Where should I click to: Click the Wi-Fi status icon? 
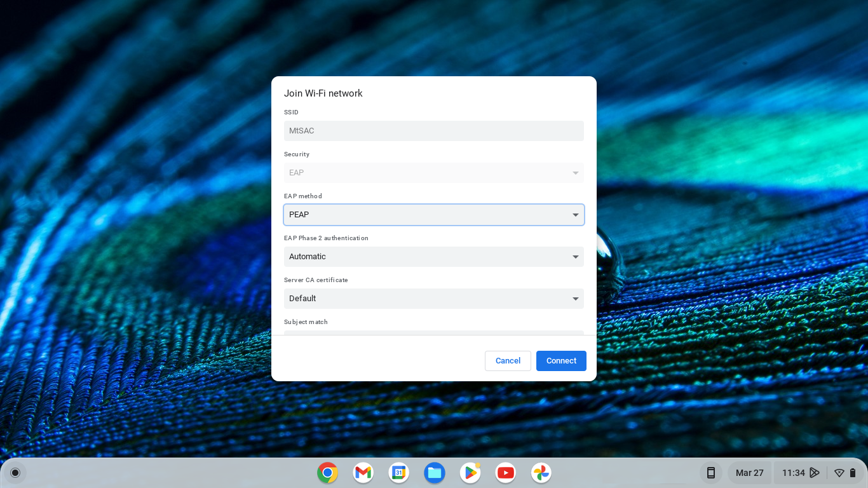tap(839, 473)
